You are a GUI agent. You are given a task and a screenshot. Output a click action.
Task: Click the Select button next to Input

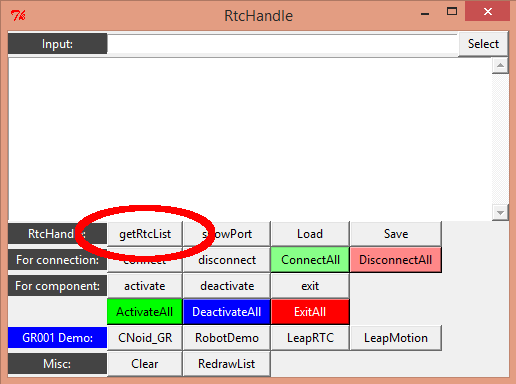pyautogui.click(x=483, y=44)
